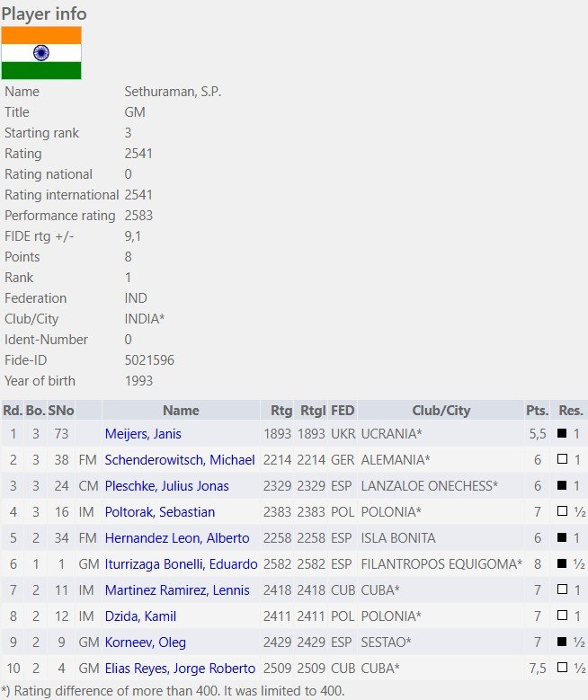Open Hernandez Leon, Alberto player link
The width and height of the screenshot is (588, 700).
pyautogui.click(x=177, y=538)
